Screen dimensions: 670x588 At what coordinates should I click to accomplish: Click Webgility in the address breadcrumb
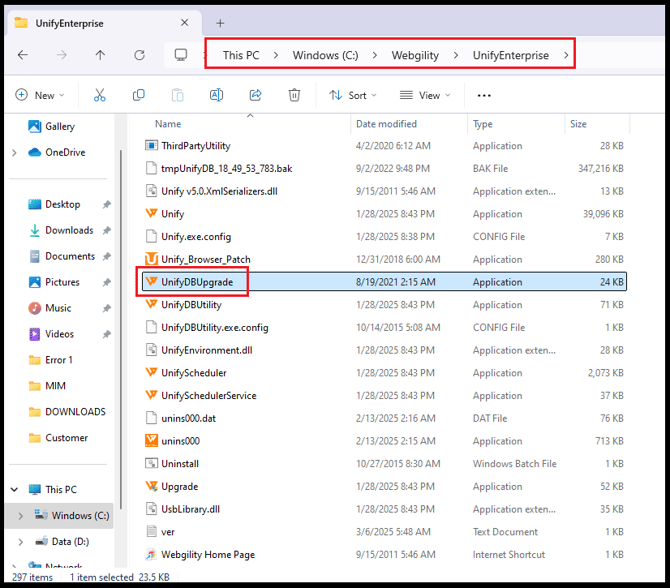[415, 55]
